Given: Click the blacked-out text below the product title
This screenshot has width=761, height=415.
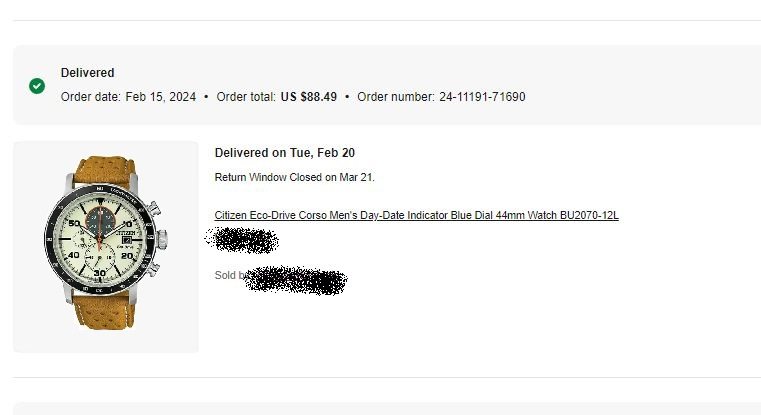Looking at the screenshot, I should [x=242, y=240].
